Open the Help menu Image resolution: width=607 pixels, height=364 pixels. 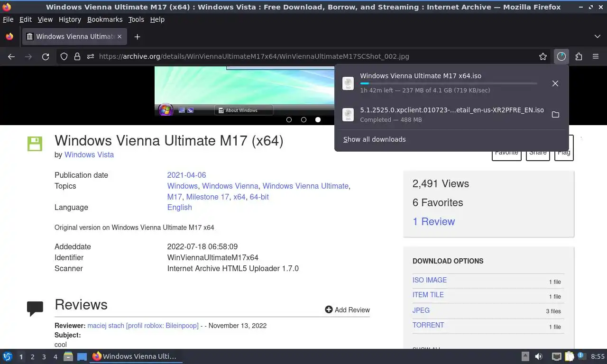point(157,19)
